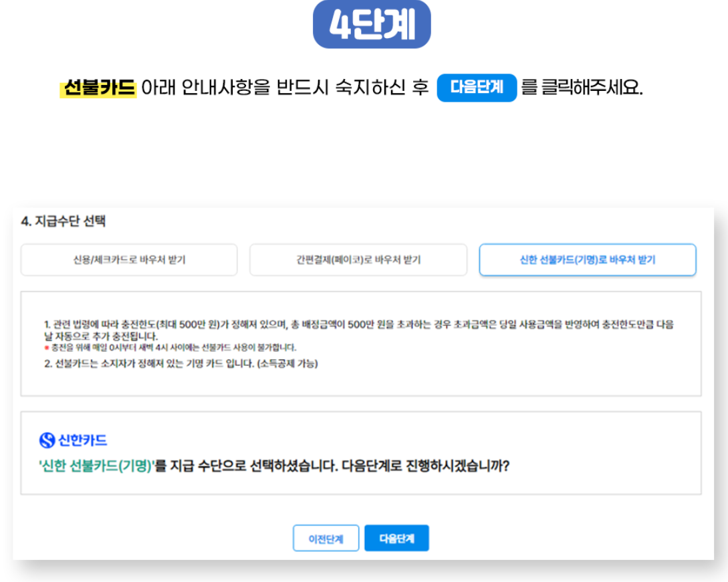This screenshot has width=728, height=582.
Task: Click the highlighted 선불카드 word
Action: [x=98, y=88]
